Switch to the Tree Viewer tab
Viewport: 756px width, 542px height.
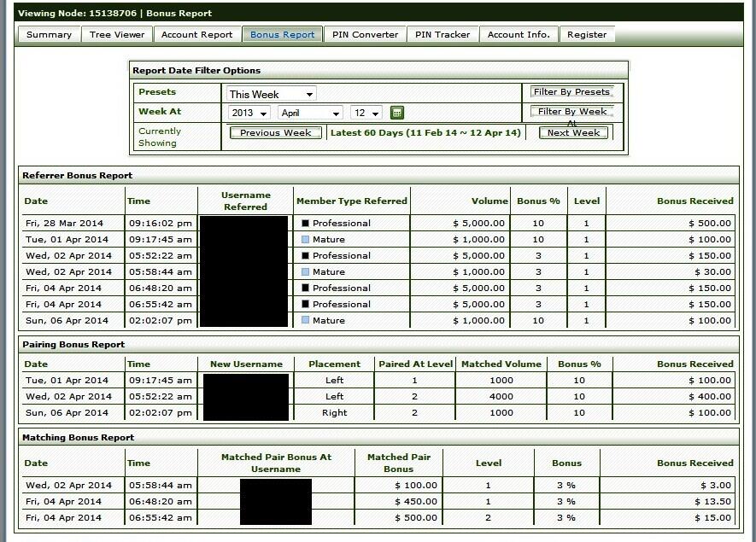coord(117,35)
